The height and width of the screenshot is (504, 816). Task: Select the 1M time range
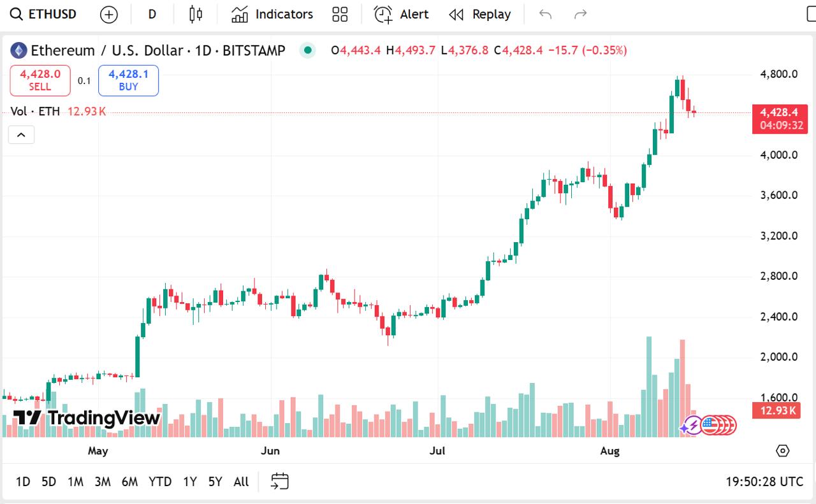coord(75,482)
